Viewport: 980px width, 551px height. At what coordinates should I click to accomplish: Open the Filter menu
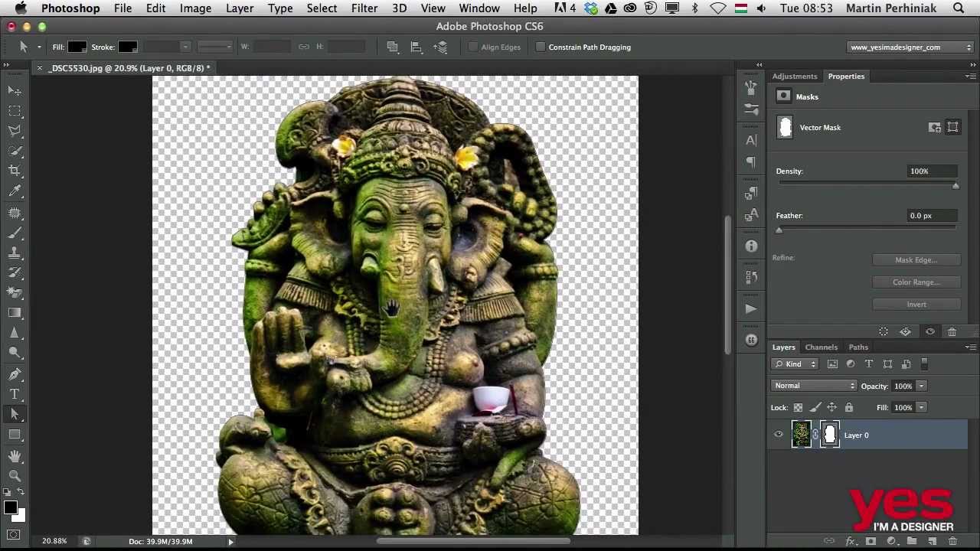click(x=364, y=8)
